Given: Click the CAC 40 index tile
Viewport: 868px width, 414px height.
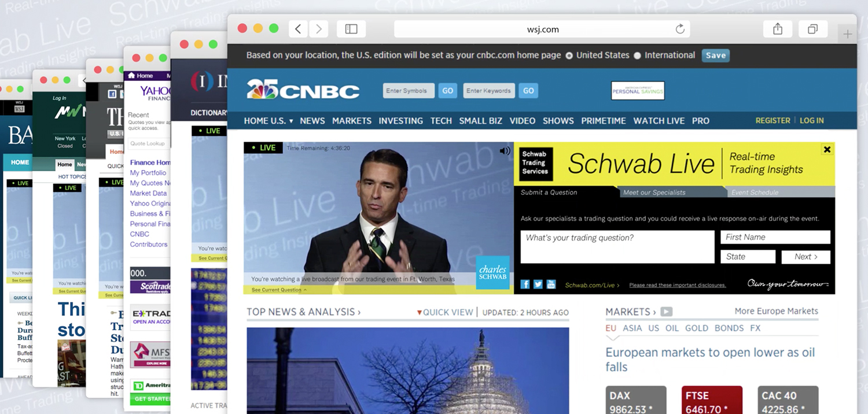Looking at the screenshot, I should [x=788, y=400].
